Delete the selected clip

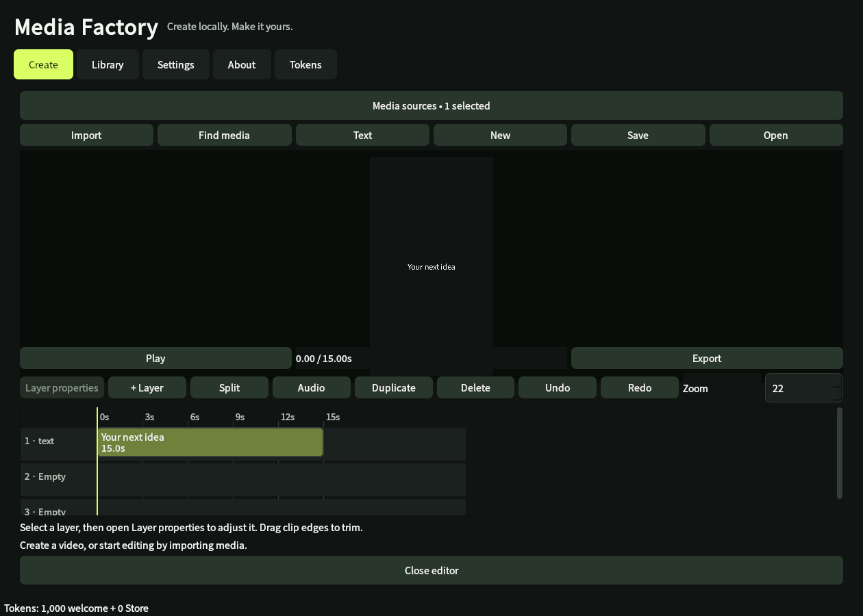pos(475,387)
